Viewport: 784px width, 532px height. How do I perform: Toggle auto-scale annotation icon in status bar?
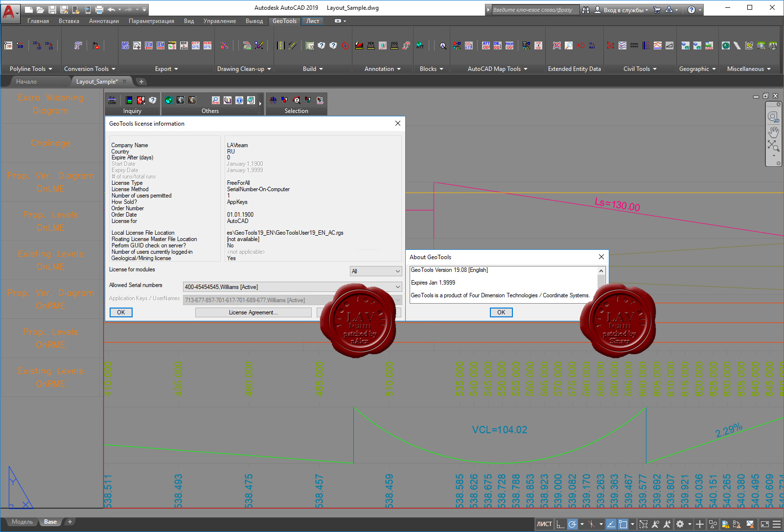coord(667,524)
